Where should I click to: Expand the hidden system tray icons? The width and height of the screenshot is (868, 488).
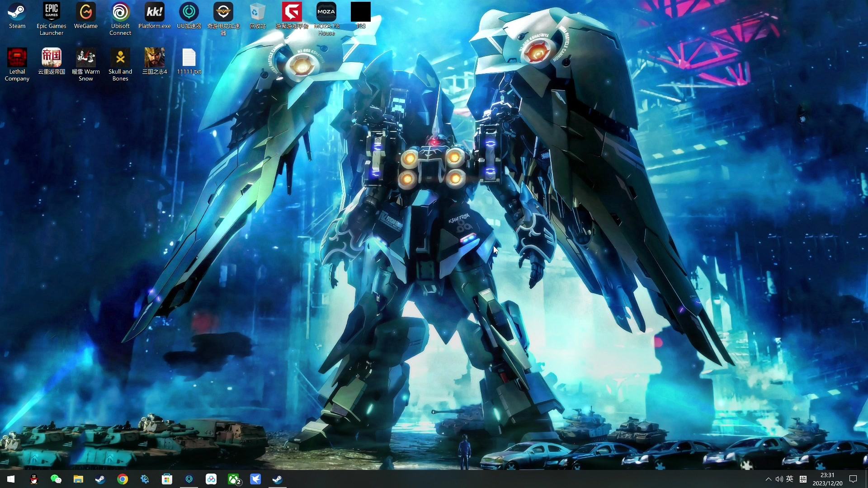coord(768,479)
